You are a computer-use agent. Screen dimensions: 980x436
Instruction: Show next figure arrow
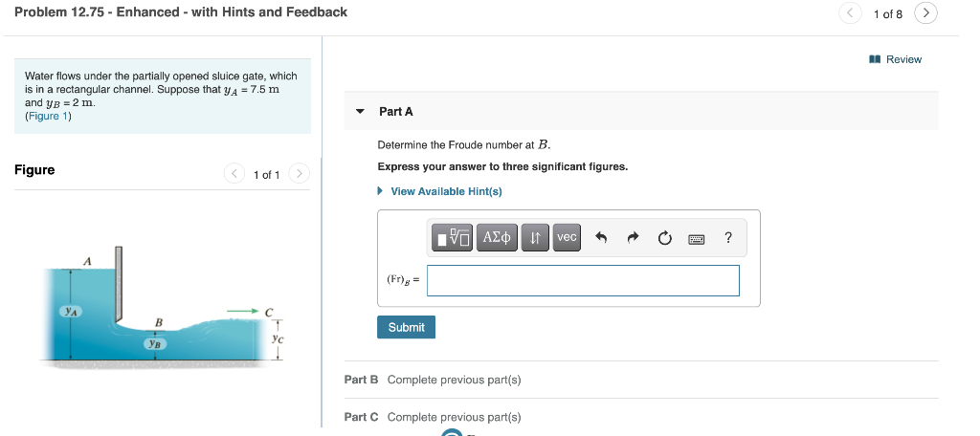300,174
